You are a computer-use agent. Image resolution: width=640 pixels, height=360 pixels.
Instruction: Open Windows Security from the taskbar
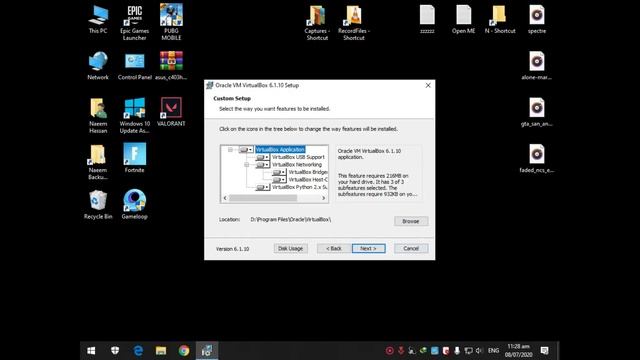click(x=115, y=351)
